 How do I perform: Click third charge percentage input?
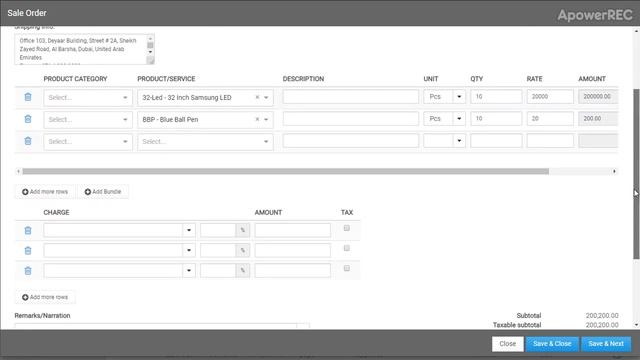click(218, 270)
